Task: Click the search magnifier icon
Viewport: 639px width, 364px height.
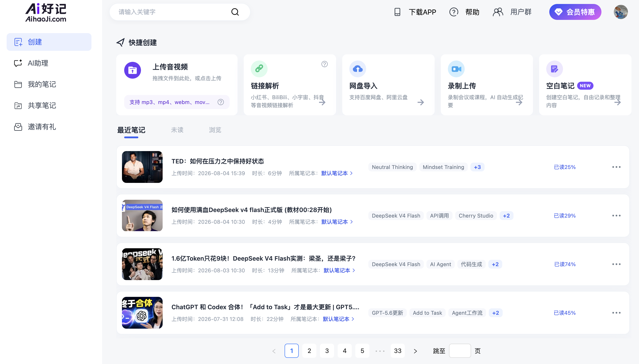Action: [x=235, y=12]
